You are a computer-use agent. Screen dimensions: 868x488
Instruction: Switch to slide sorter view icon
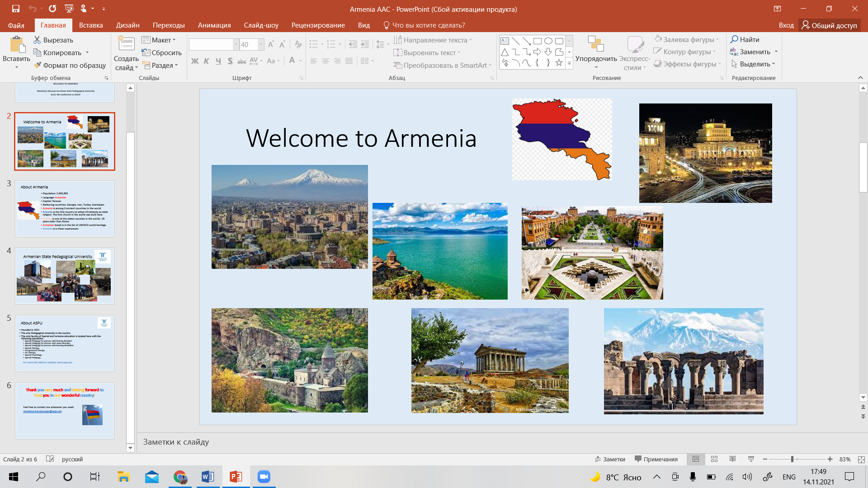pyautogui.click(x=714, y=459)
